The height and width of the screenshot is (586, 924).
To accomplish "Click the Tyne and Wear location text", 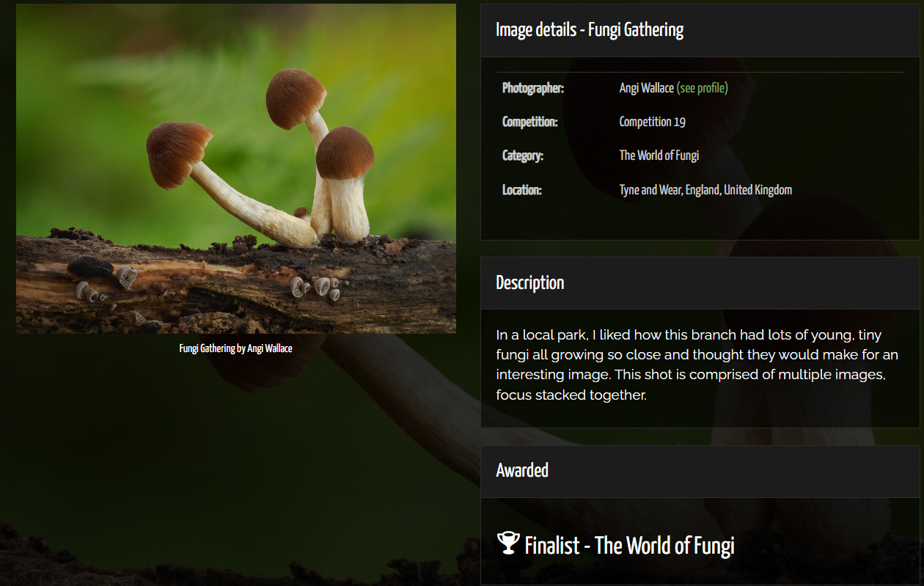I will point(705,190).
